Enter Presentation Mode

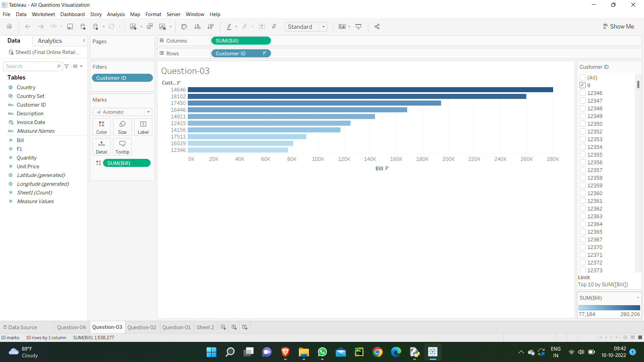tap(358, 26)
